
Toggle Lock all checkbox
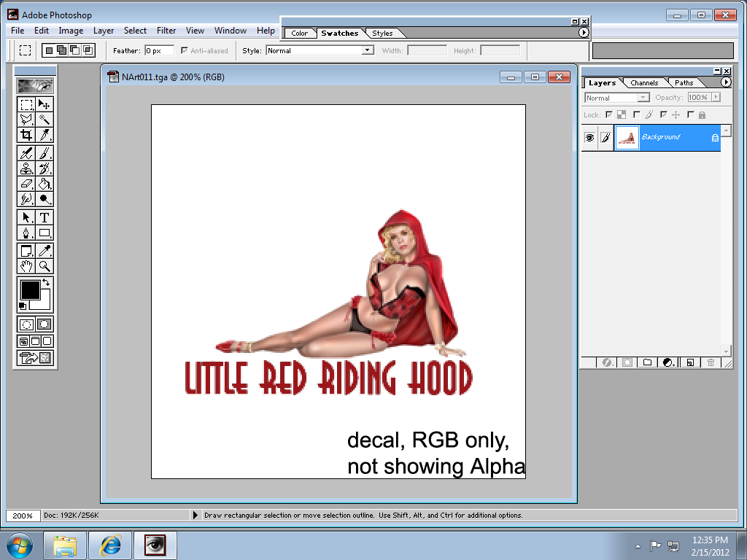(x=690, y=114)
